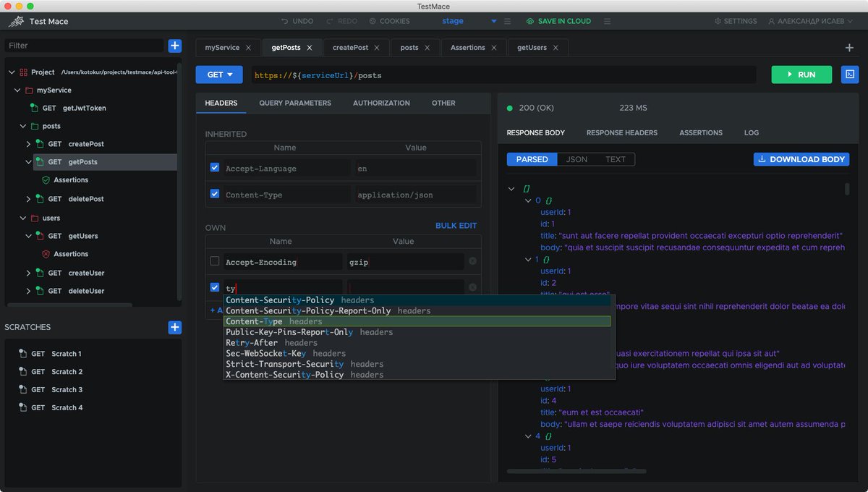Collapse the getPosts request node

click(29, 162)
